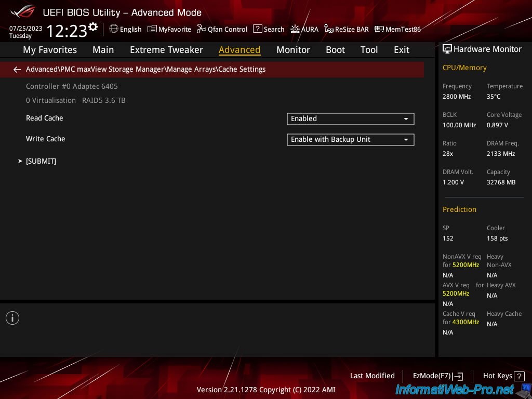Click the Version 2.21.1278 copyright text
This screenshot has width=532, height=399.
tap(266, 390)
